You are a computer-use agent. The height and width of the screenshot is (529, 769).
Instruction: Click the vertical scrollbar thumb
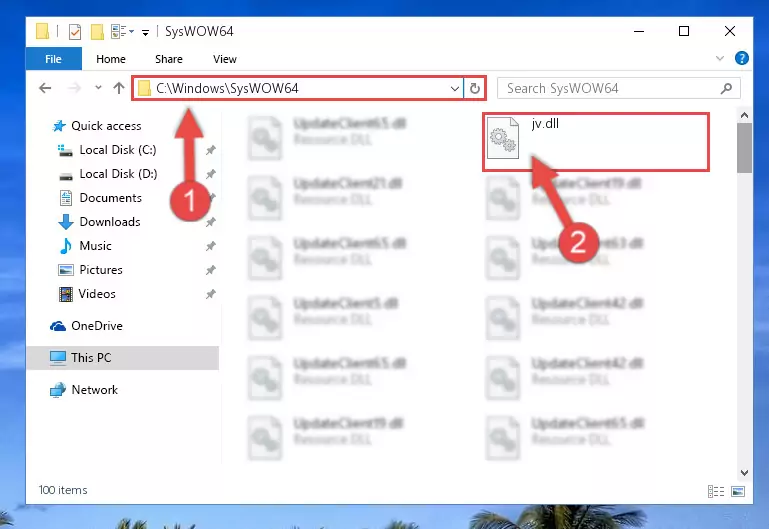pyautogui.click(x=744, y=148)
